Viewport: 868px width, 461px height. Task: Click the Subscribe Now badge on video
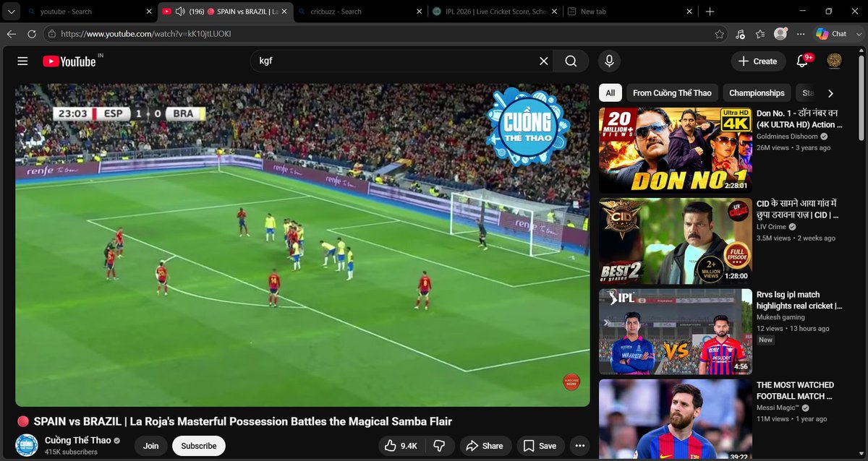click(x=571, y=382)
